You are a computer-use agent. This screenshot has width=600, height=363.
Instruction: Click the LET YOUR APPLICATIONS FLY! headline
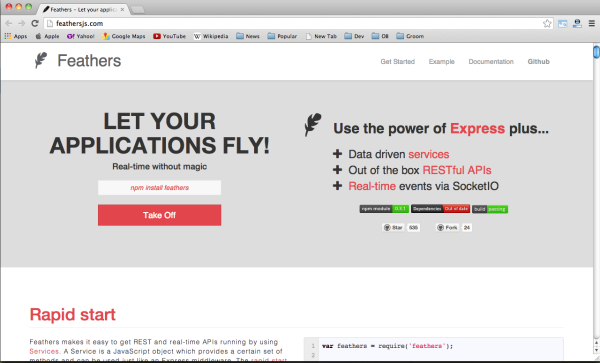[x=159, y=133]
